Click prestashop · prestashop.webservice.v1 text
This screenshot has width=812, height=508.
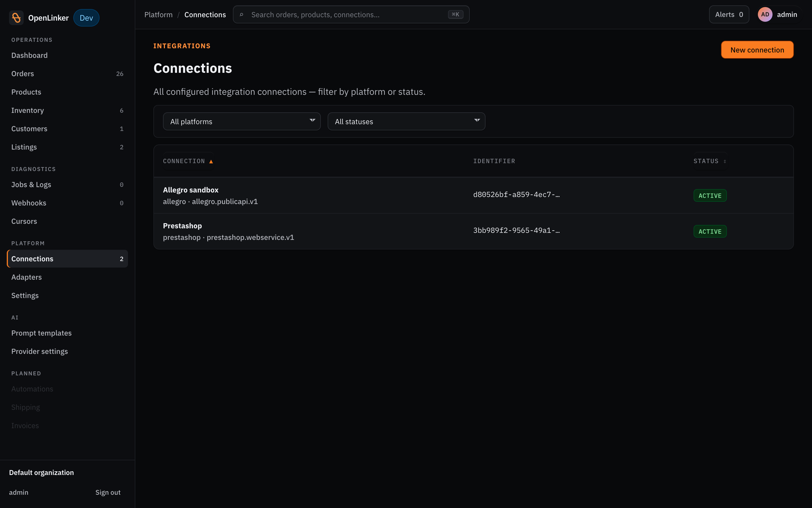click(228, 238)
